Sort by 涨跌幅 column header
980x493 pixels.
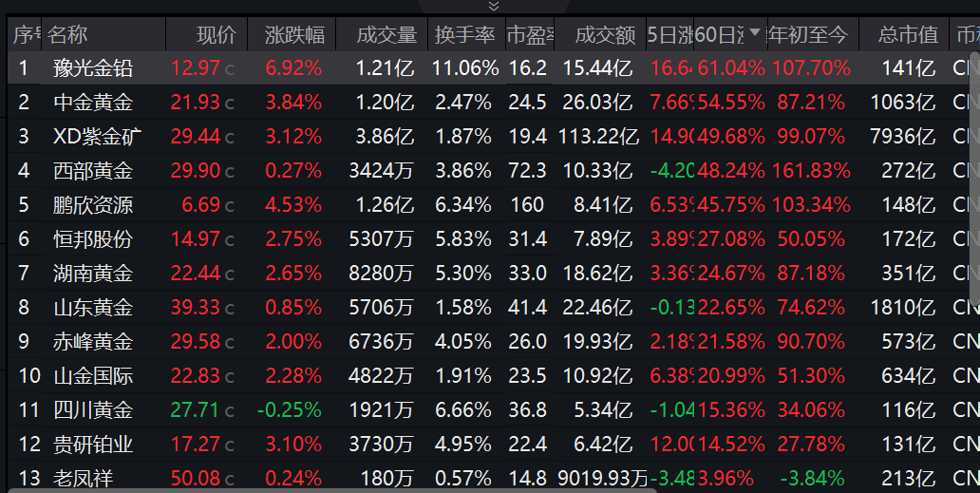(294, 35)
